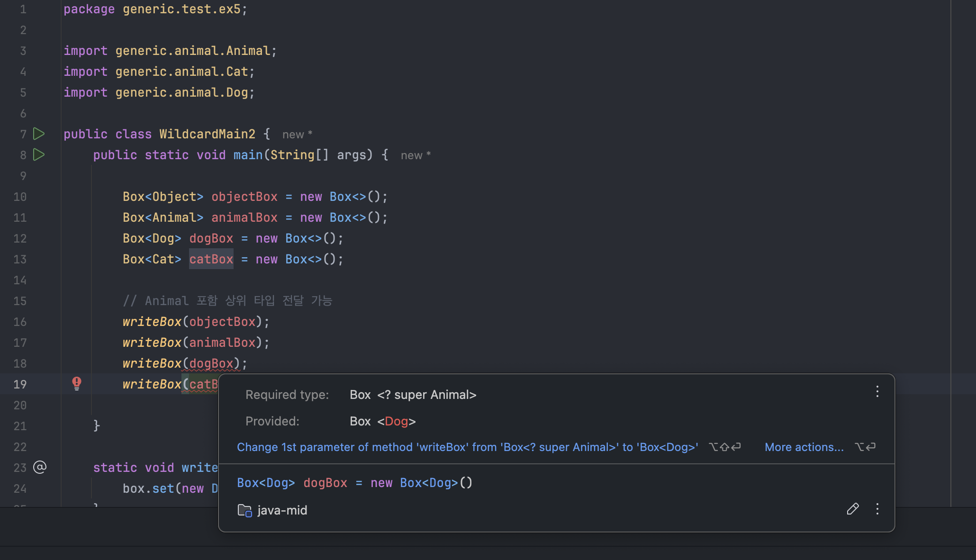Click line number 19 in the gutter
This screenshot has height=560, width=976.
click(20, 384)
